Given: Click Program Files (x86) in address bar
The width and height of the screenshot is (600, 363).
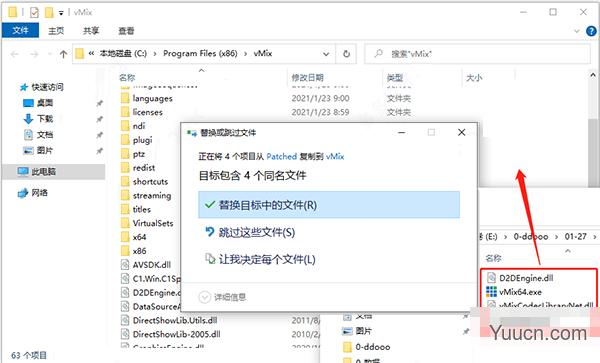Looking at the screenshot, I should pyautogui.click(x=200, y=54).
